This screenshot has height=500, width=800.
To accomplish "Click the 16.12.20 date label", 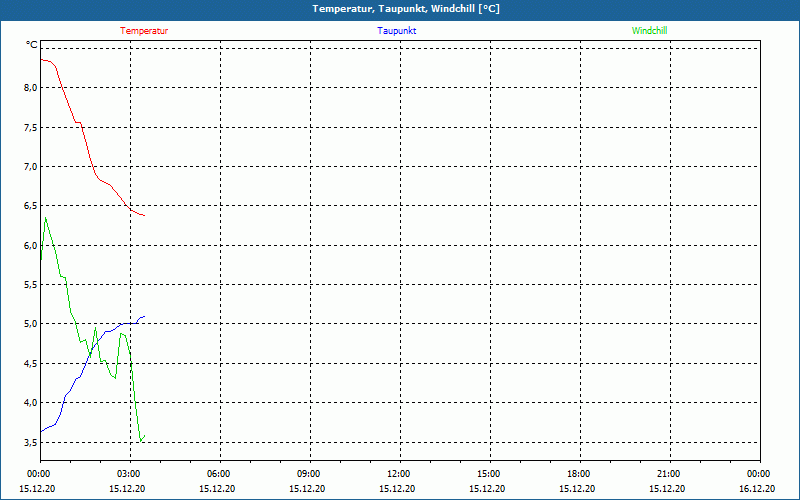I will [757, 488].
